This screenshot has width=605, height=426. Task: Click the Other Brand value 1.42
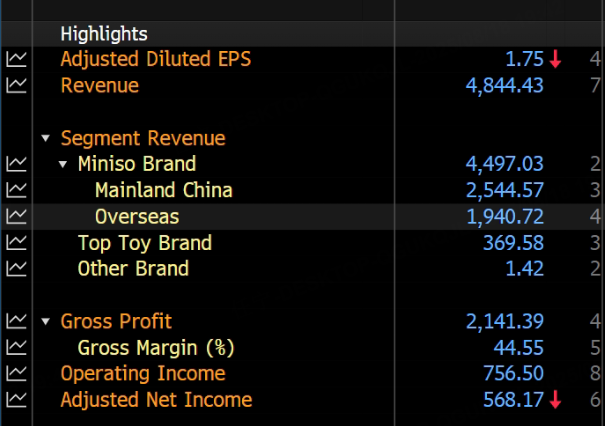click(x=524, y=269)
